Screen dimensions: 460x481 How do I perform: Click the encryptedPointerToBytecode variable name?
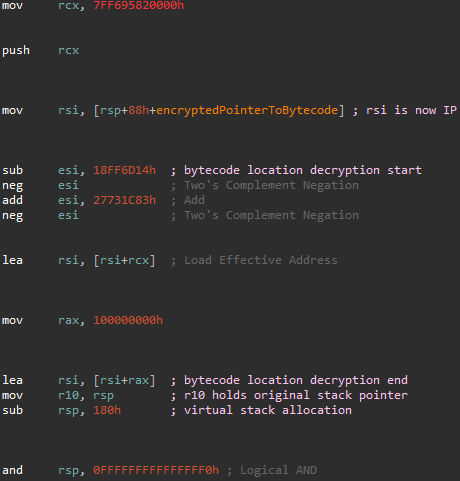[x=247, y=110]
